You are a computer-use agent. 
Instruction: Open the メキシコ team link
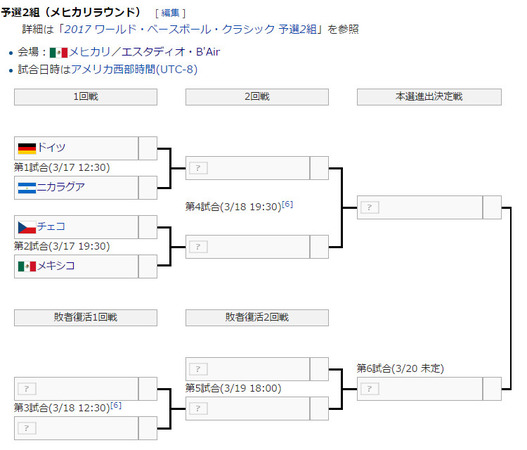[56, 266]
